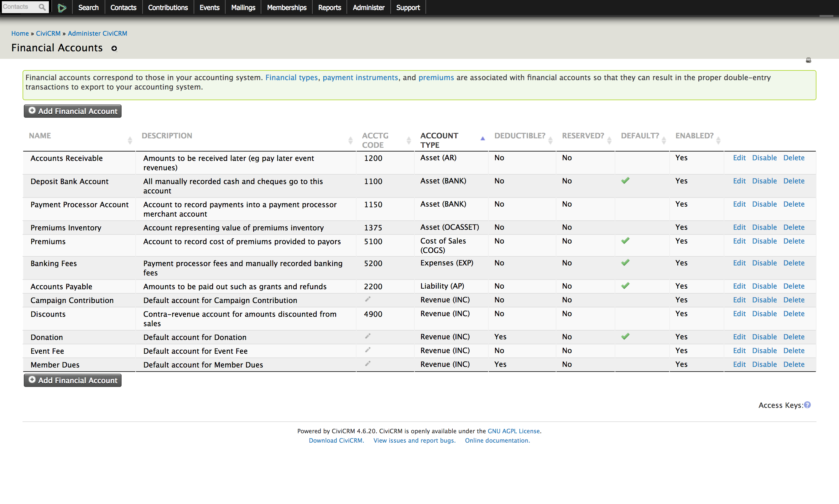Click the default checkmark for Premiums row
Viewport: 839px width, 504px height.
(x=625, y=240)
